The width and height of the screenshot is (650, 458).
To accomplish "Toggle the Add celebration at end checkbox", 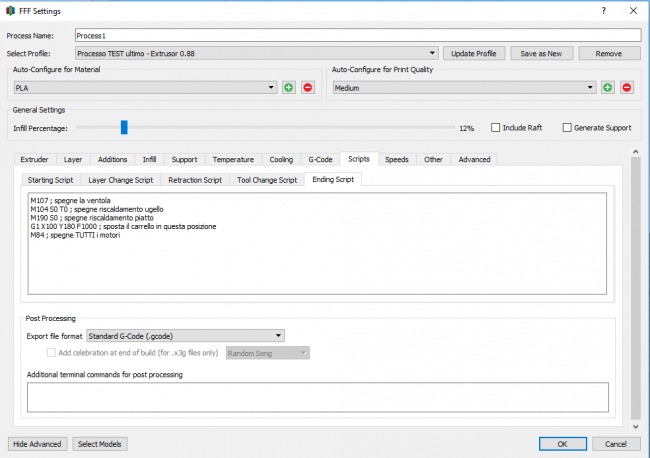I will 52,353.
